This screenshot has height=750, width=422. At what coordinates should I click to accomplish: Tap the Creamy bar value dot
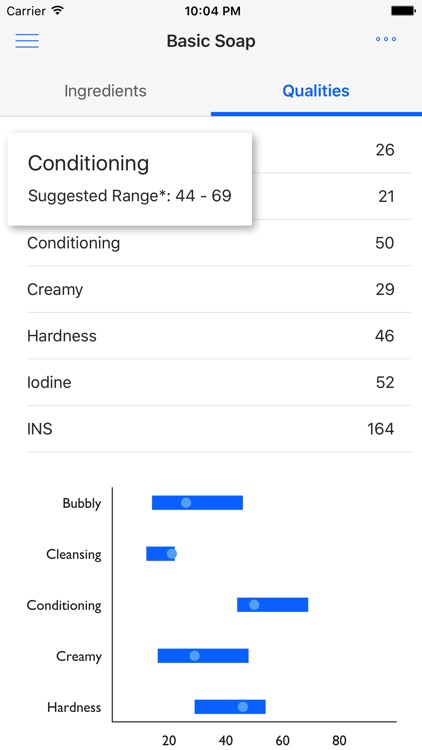click(194, 656)
